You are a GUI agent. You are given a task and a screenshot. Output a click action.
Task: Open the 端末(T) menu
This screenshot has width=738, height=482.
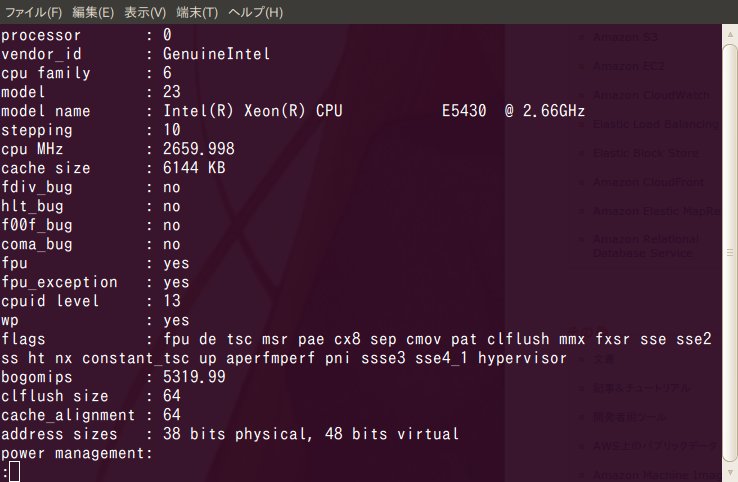pos(197,12)
